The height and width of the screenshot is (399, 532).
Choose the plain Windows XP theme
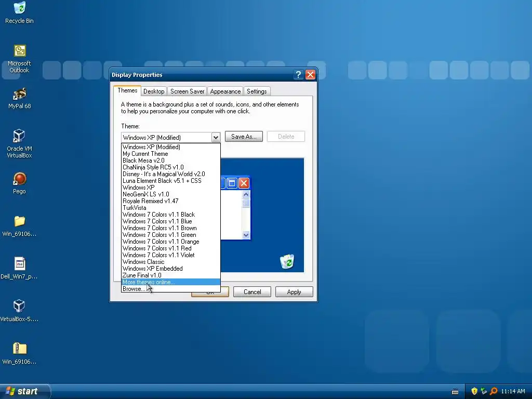[170, 188]
